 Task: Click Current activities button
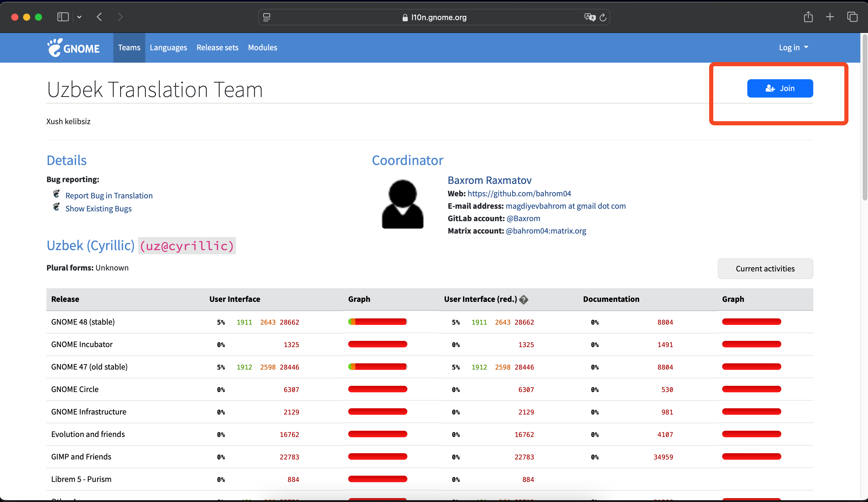pos(765,268)
